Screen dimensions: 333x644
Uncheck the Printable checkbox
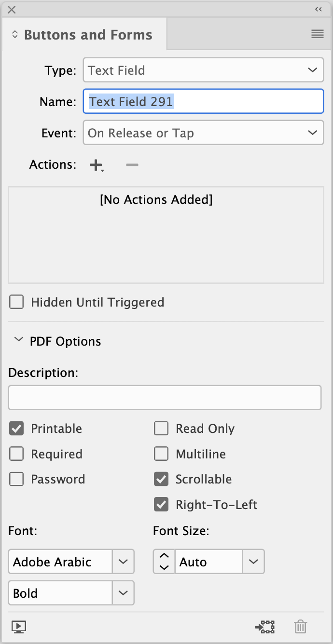(17, 429)
